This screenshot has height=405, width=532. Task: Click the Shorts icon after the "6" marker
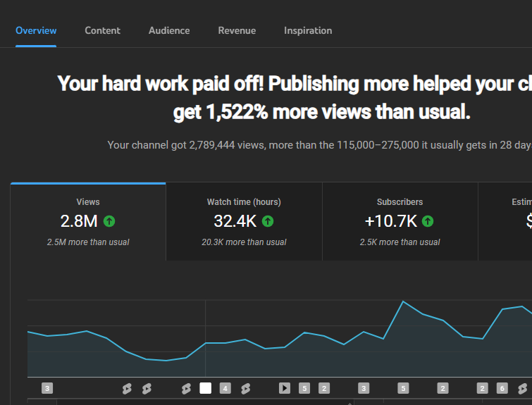tap(523, 388)
